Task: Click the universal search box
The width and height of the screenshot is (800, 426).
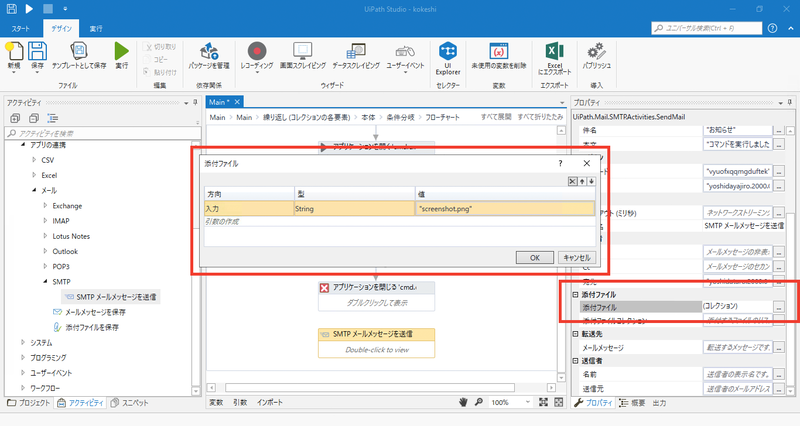Action: point(707,28)
